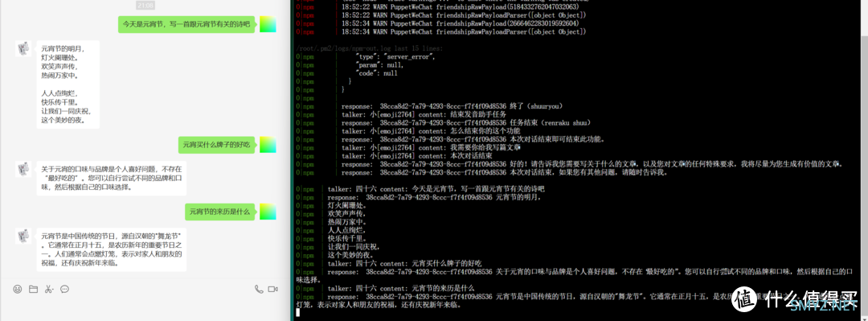Start a video call with camera icon
Viewport: 868px width, 321px height.
pos(272,289)
